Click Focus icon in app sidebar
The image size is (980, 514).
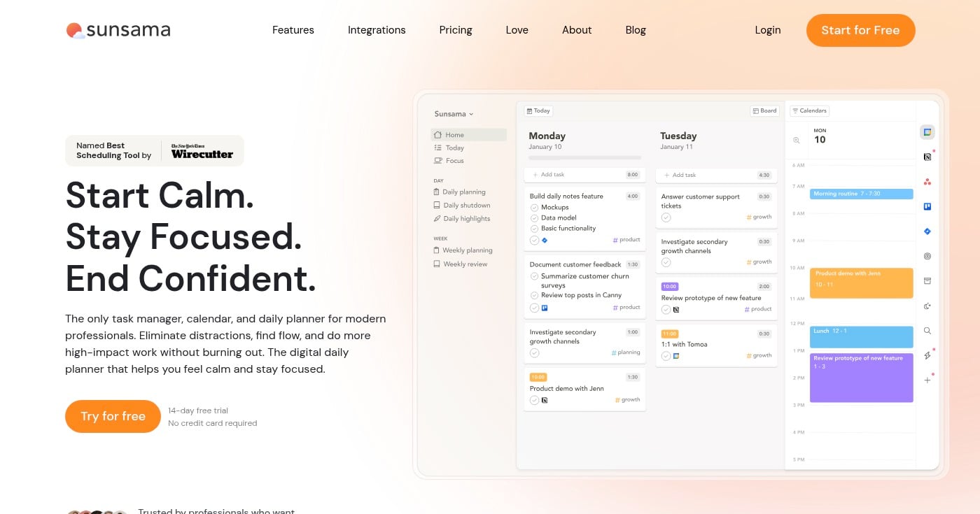tap(437, 161)
